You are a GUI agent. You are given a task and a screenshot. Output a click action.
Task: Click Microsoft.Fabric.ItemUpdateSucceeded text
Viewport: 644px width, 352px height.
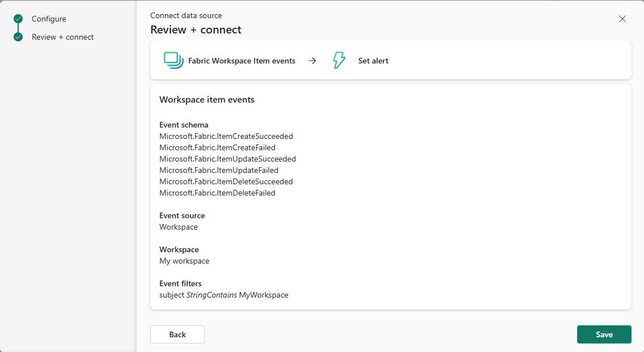(227, 159)
